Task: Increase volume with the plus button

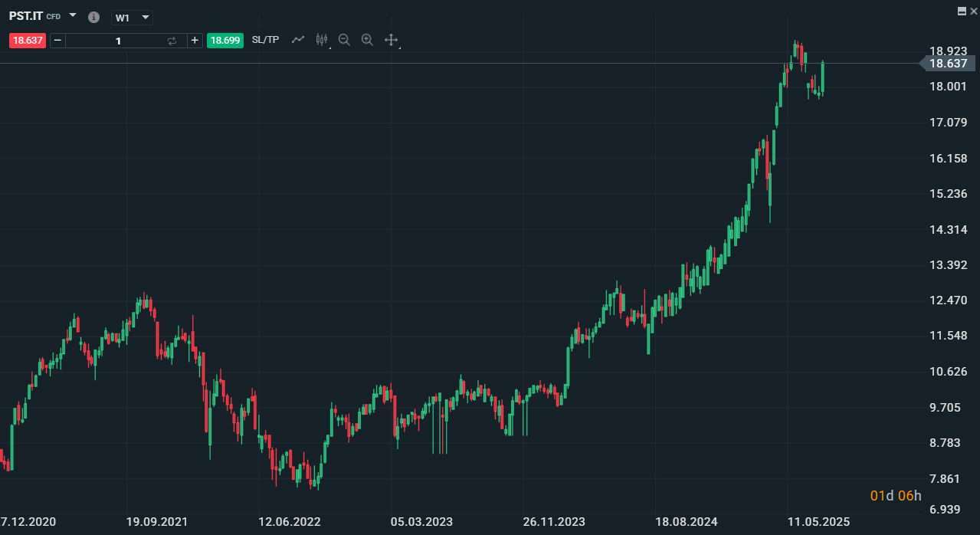Action: (195, 41)
